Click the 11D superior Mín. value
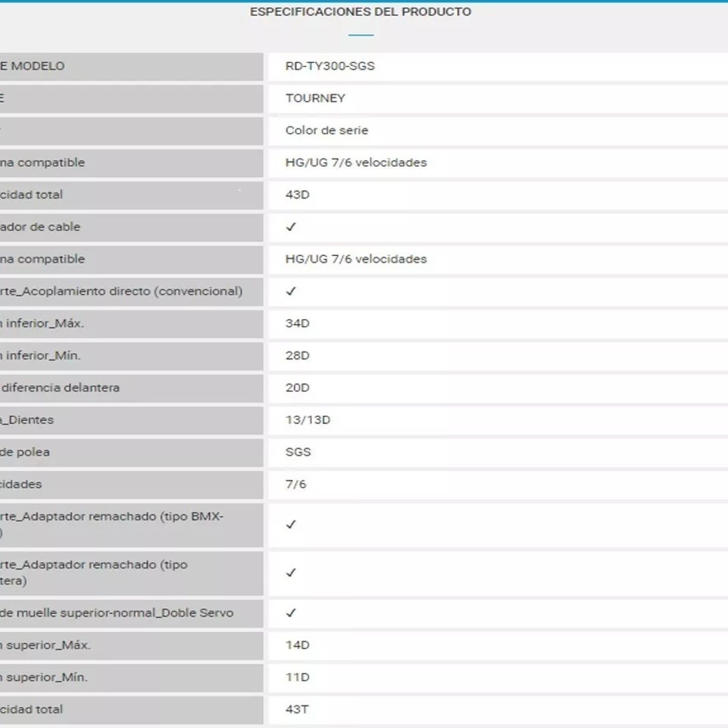728x728 pixels. 297,677
